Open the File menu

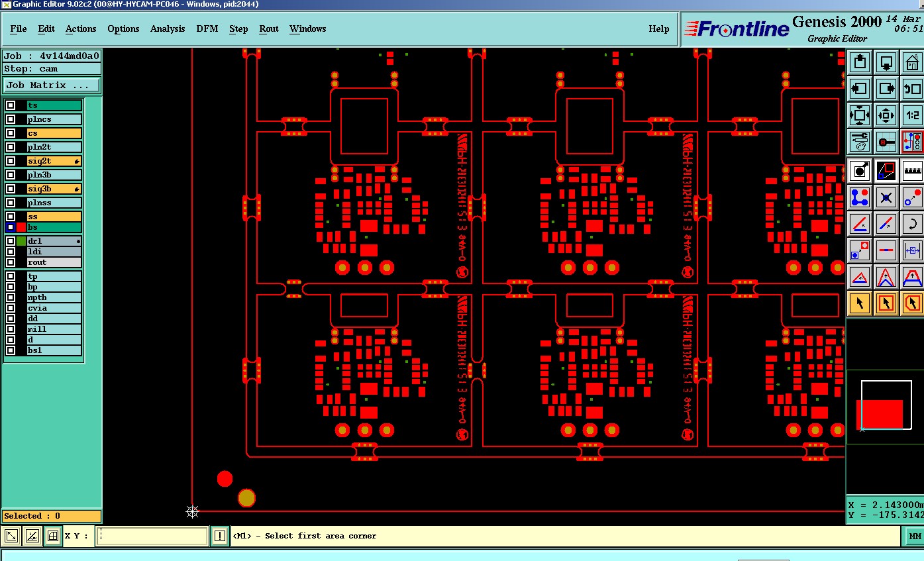[x=19, y=28]
